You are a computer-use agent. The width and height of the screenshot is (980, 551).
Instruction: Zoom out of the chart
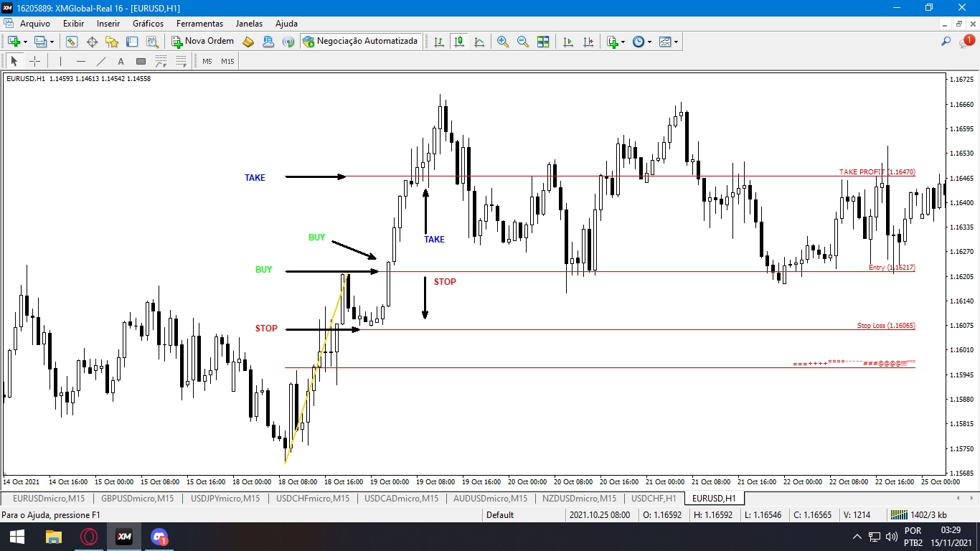click(523, 42)
